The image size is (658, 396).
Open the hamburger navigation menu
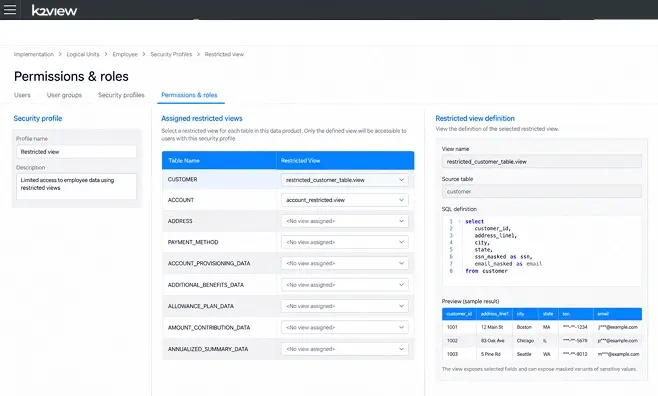click(10, 9)
